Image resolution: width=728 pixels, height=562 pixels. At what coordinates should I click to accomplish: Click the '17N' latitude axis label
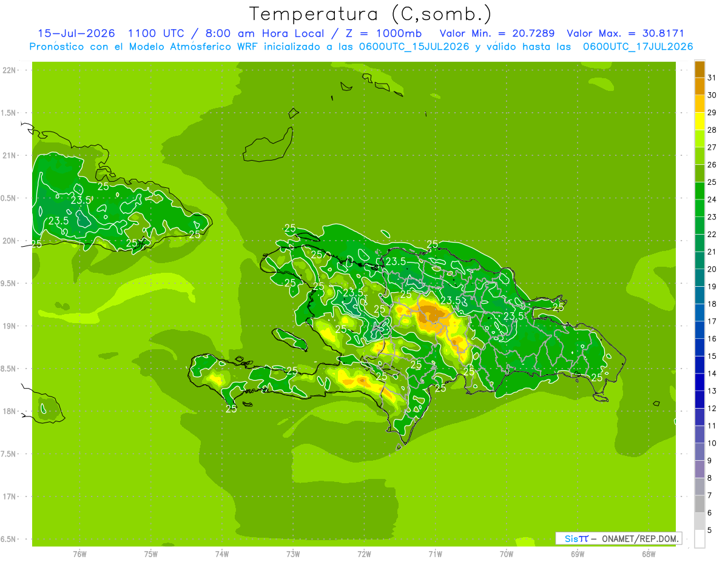[x=10, y=497]
